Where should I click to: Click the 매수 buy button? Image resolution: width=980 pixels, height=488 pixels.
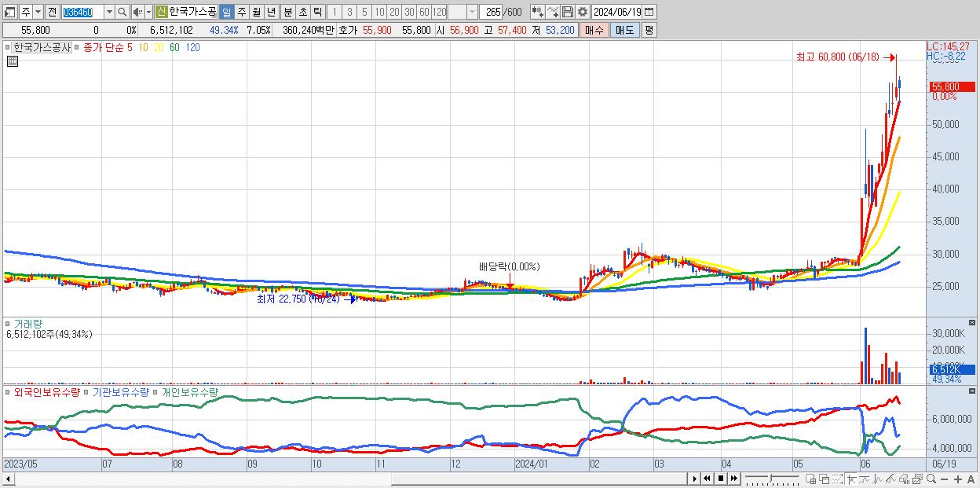tap(594, 30)
